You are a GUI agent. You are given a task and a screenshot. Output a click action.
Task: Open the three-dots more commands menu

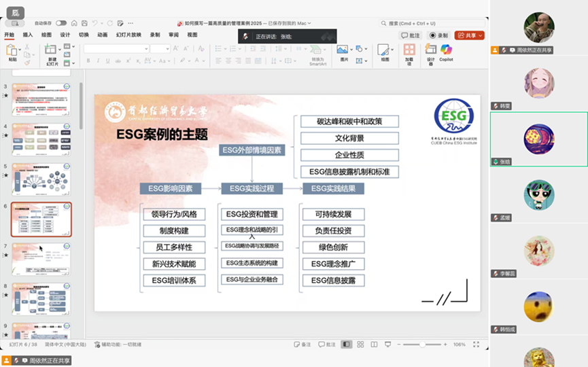[130, 23]
